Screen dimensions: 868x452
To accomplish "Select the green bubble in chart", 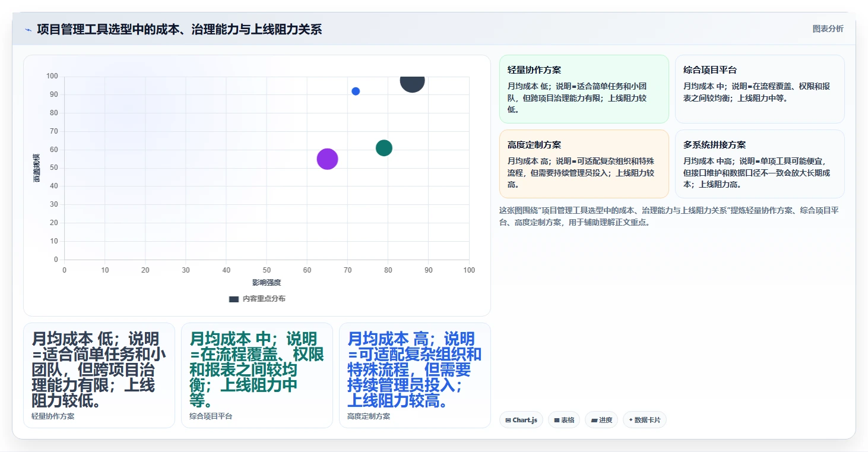I will tap(384, 148).
